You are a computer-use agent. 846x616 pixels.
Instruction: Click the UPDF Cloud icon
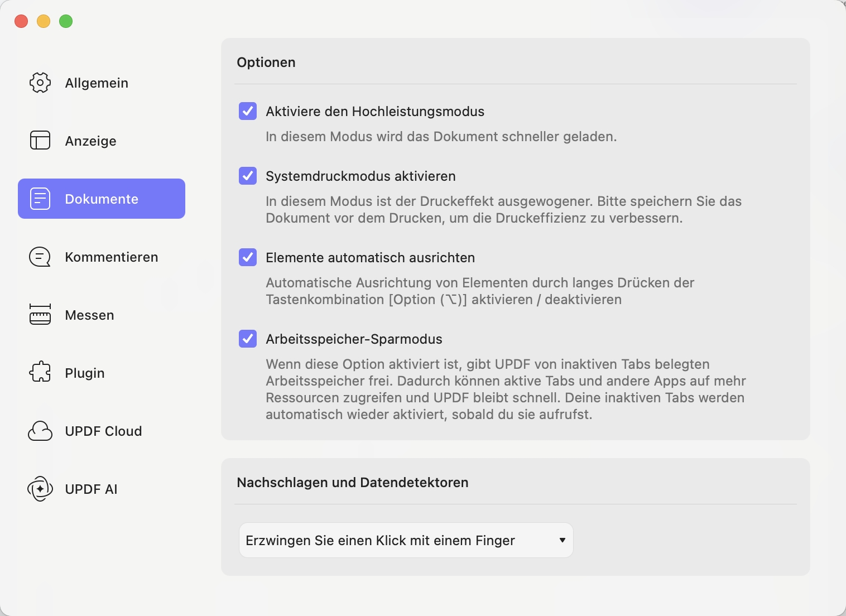[40, 431]
